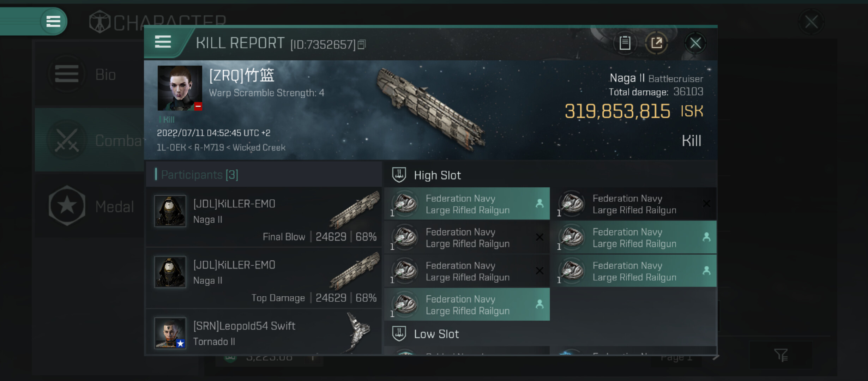
Task: Copy the kill report ID
Action: 362,45
